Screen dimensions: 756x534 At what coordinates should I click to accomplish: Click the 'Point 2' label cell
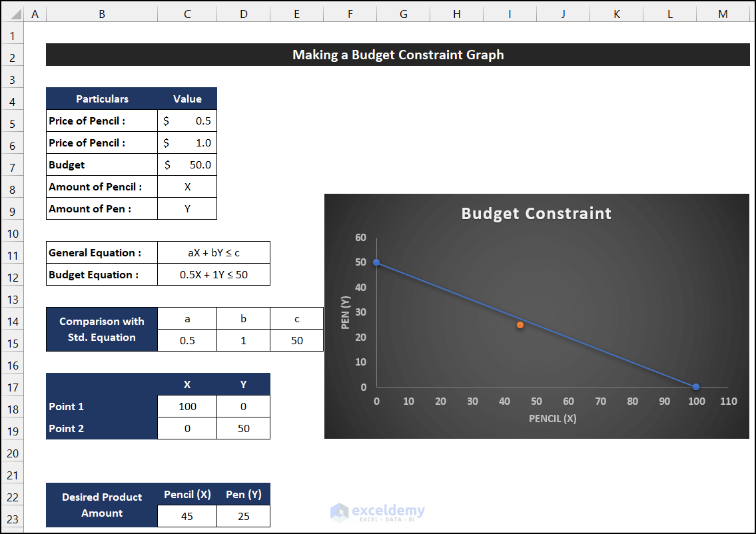point(102,428)
